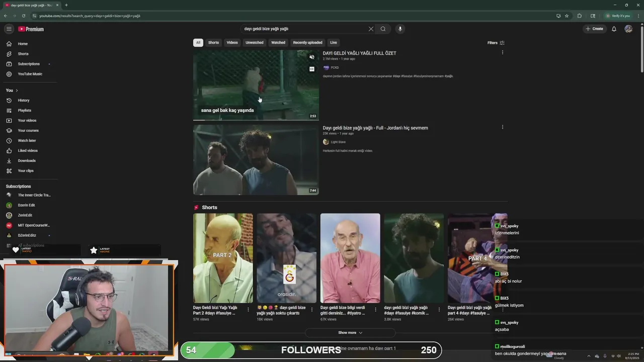Screen dimensions: 644x362
Task: Open the notifications bell
Action: [614, 29]
